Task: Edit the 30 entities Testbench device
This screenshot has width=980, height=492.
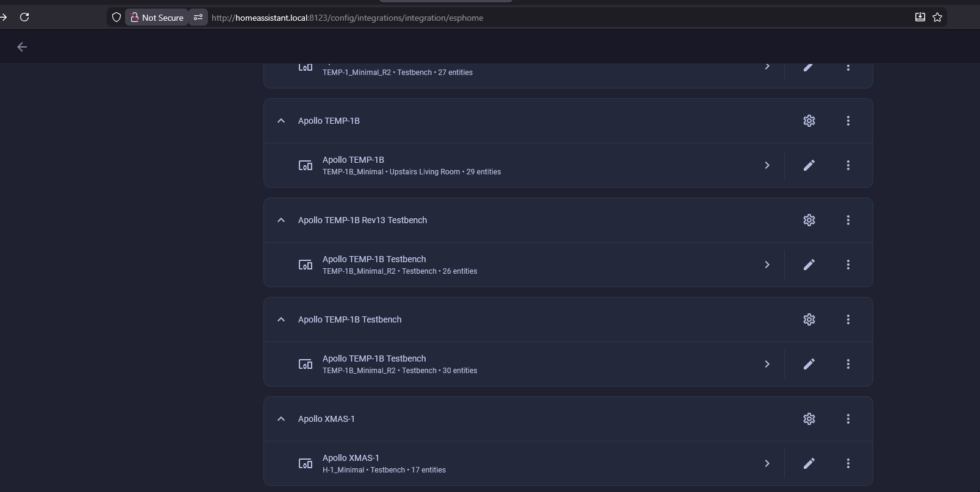Action: 809,364
